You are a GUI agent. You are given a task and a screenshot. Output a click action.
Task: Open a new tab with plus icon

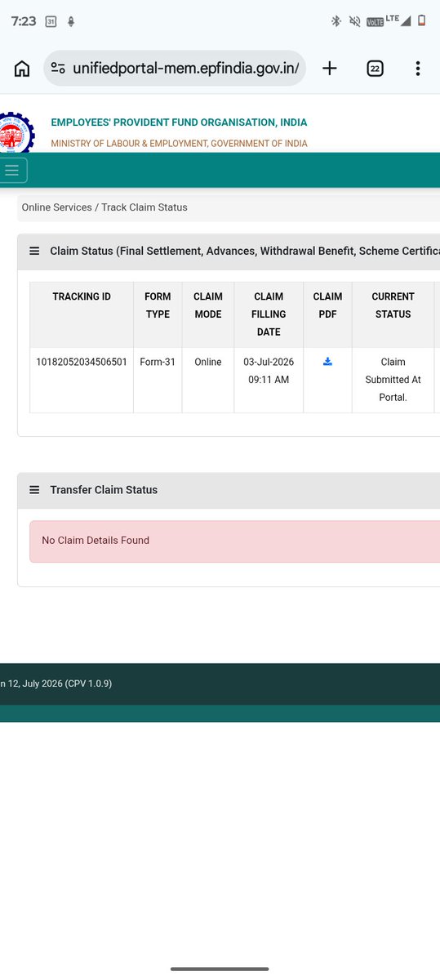coord(329,69)
